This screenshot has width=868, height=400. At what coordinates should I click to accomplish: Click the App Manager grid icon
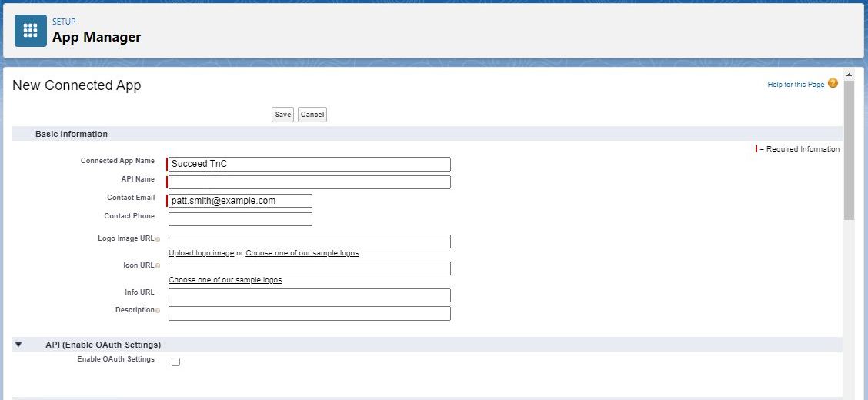[x=31, y=31]
